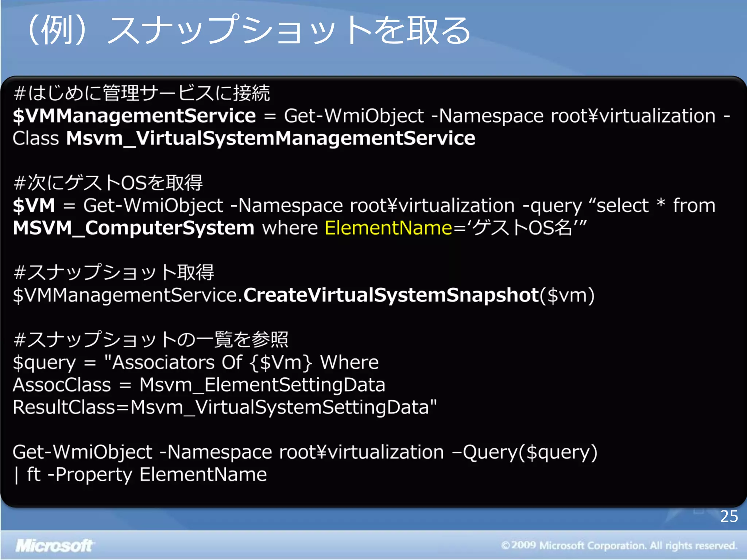747x560 pixels.
Task: Click the –Query($query) parameter text
Action: (x=525, y=452)
